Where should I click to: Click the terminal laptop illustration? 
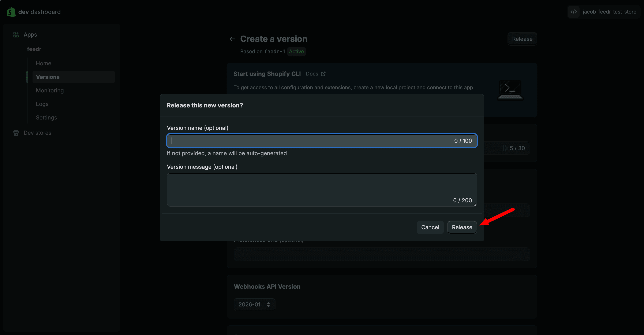tap(510, 90)
